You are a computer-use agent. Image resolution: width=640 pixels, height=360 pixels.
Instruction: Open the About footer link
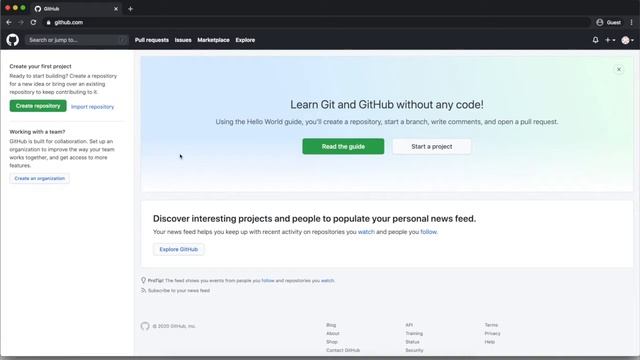333,333
